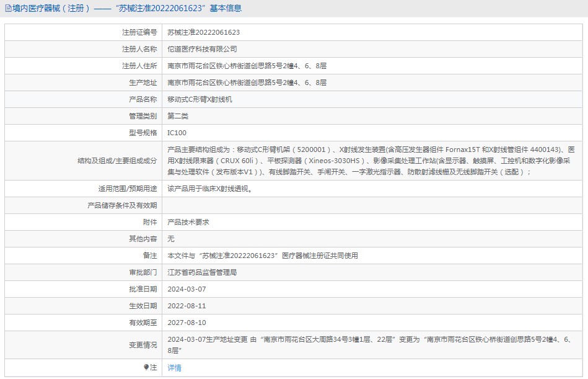Click the text 该产品用于临床X射线透视。

pyautogui.click(x=211, y=189)
